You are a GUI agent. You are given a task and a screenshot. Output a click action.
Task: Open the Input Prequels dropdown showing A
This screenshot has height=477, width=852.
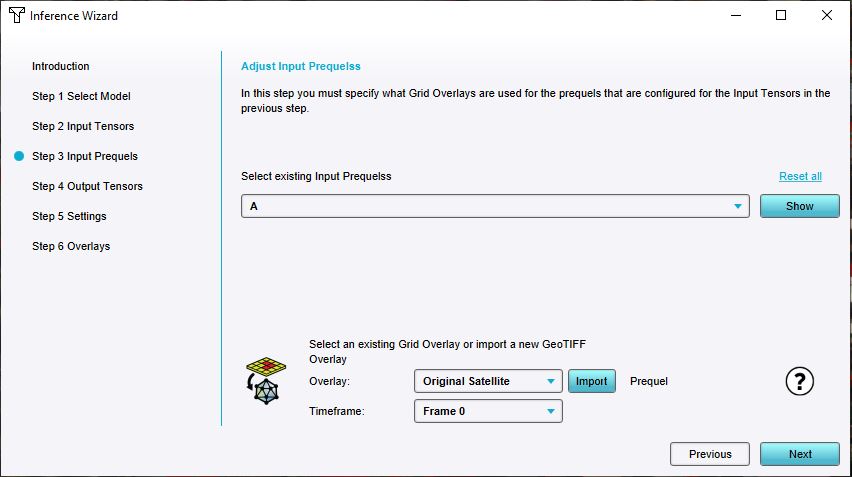(x=495, y=206)
